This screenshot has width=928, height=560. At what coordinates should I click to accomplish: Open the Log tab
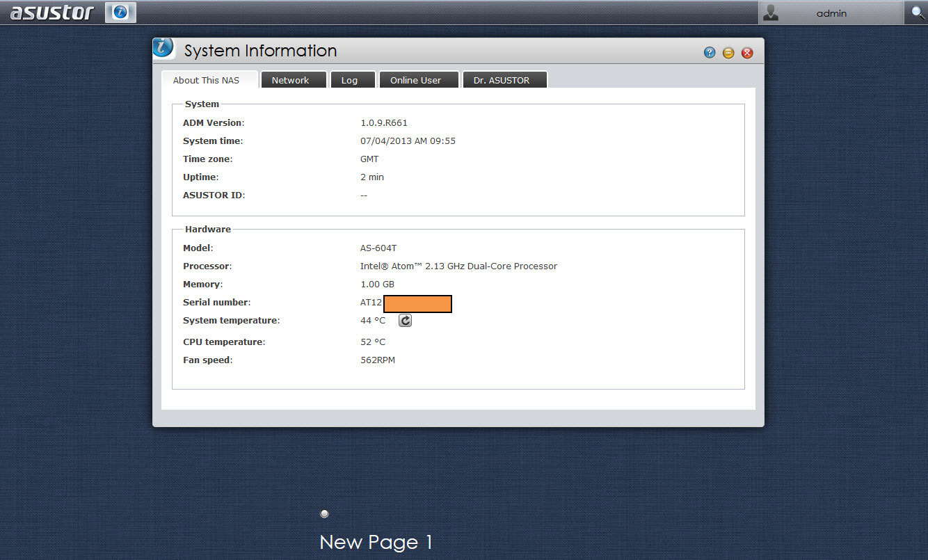[353, 80]
